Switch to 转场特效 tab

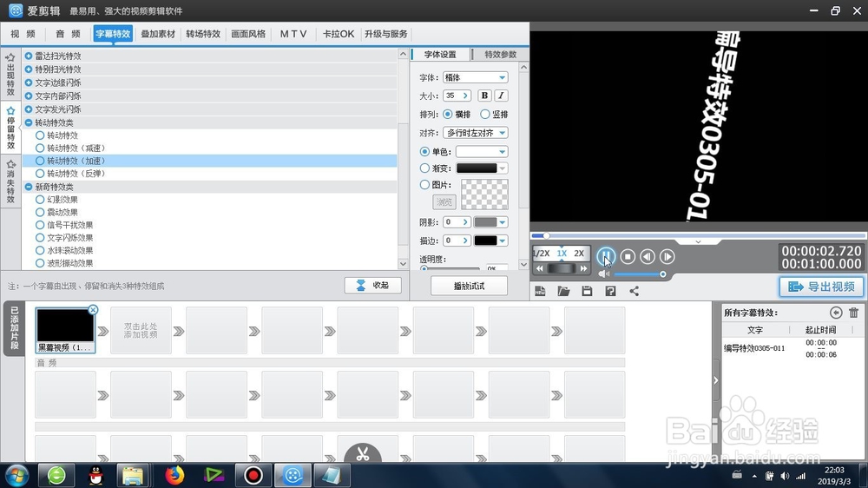click(x=203, y=34)
